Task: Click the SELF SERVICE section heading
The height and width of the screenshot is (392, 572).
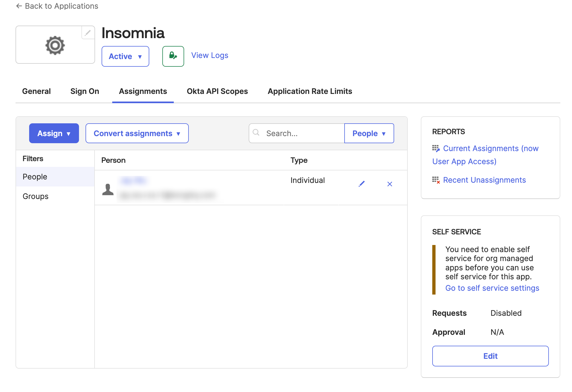Action: [x=457, y=232]
